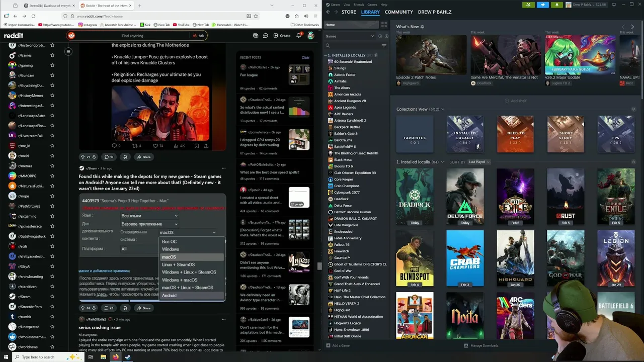Open new browser tab
This screenshot has width=644, height=362.
tap(139, 6)
